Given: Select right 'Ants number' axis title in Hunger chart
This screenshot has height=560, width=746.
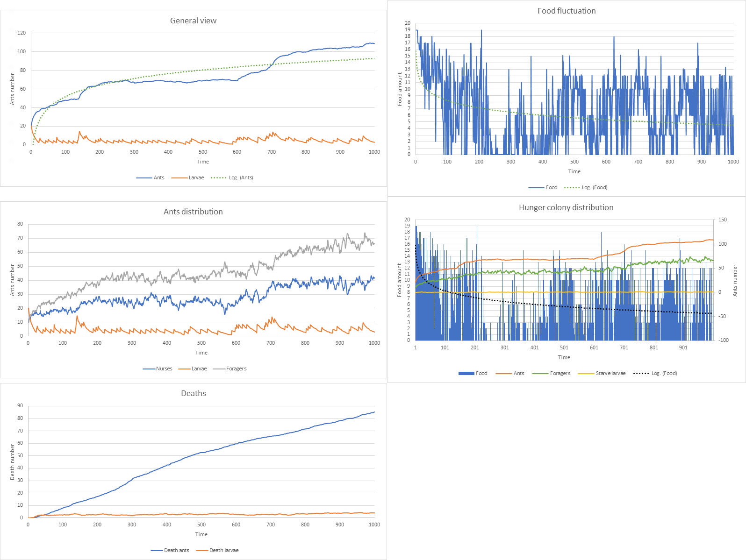Looking at the screenshot, I should (735, 280).
